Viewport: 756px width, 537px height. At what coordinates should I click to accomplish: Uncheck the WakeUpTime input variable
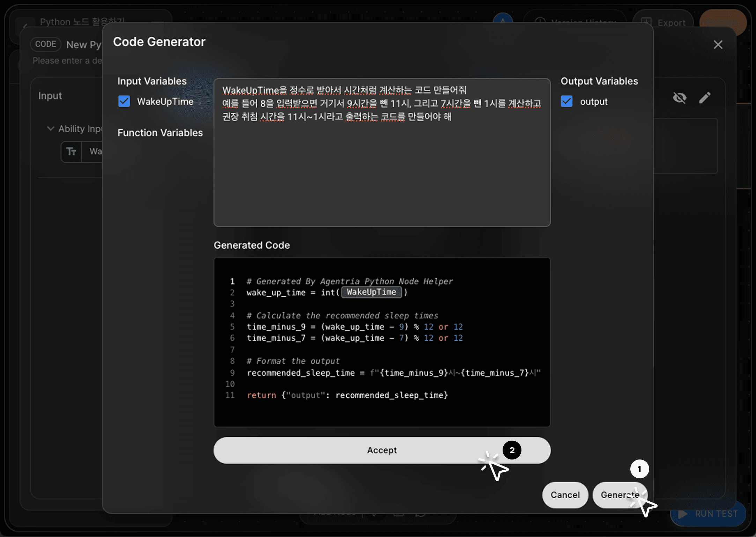(x=124, y=102)
